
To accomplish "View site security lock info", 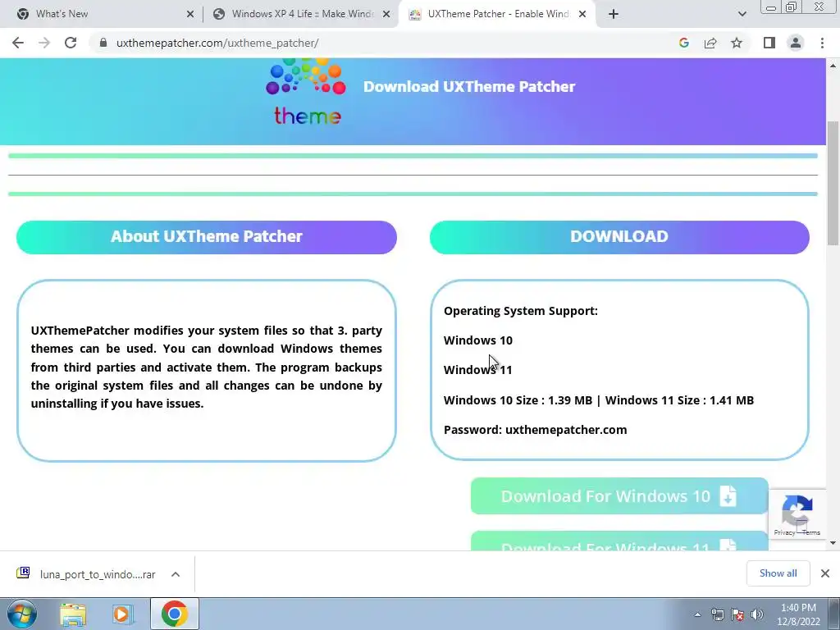I will click(x=103, y=43).
